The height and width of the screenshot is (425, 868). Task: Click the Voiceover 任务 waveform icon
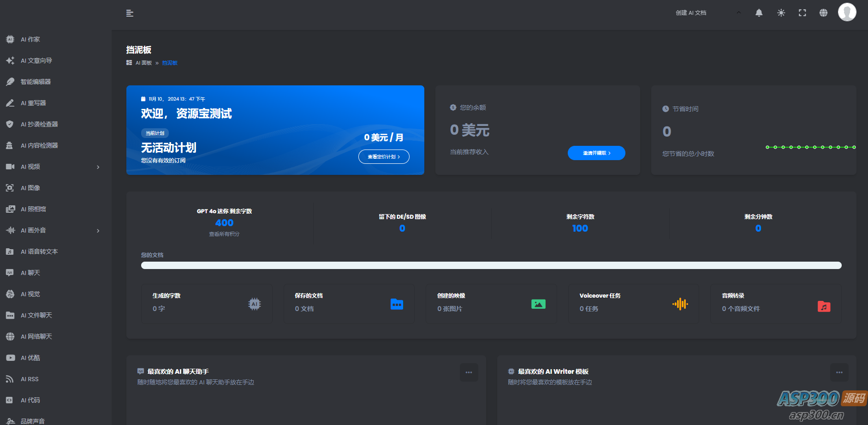pos(680,304)
